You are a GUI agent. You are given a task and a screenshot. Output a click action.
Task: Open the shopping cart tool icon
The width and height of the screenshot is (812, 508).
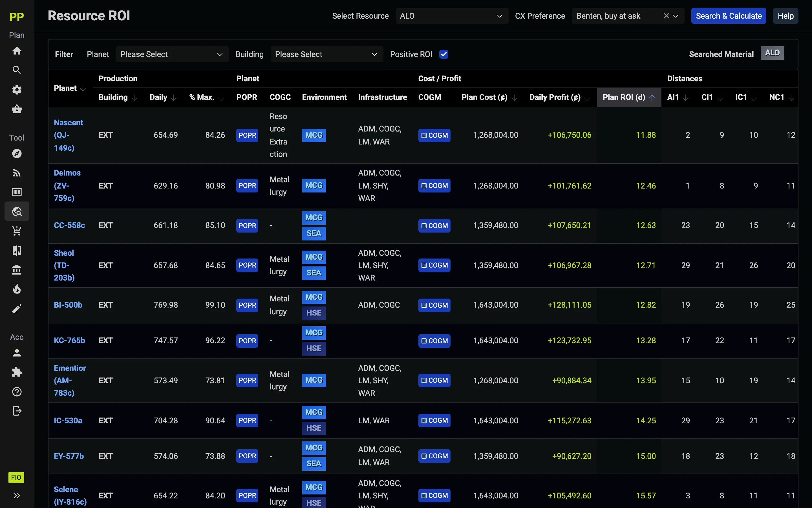click(17, 231)
